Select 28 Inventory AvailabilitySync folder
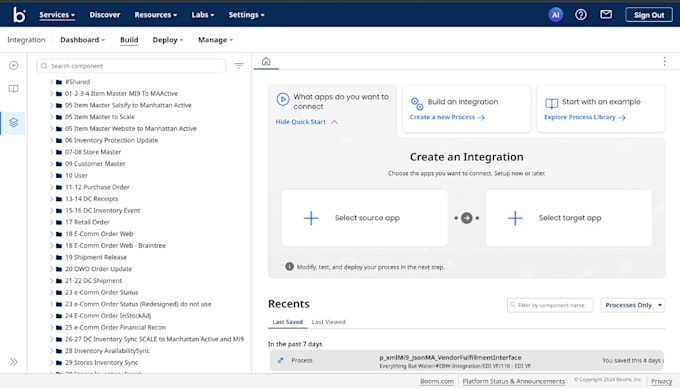Screen dimensions: 680x388 pos(107,351)
